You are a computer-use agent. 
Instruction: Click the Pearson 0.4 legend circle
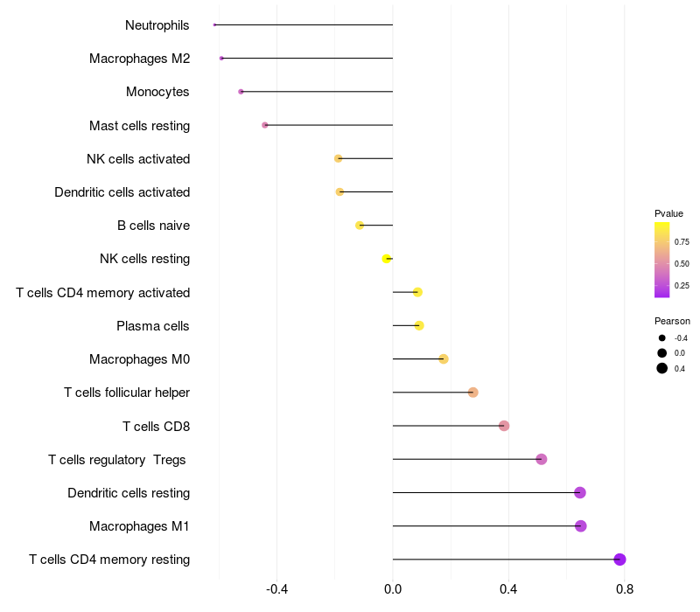coord(662,368)
